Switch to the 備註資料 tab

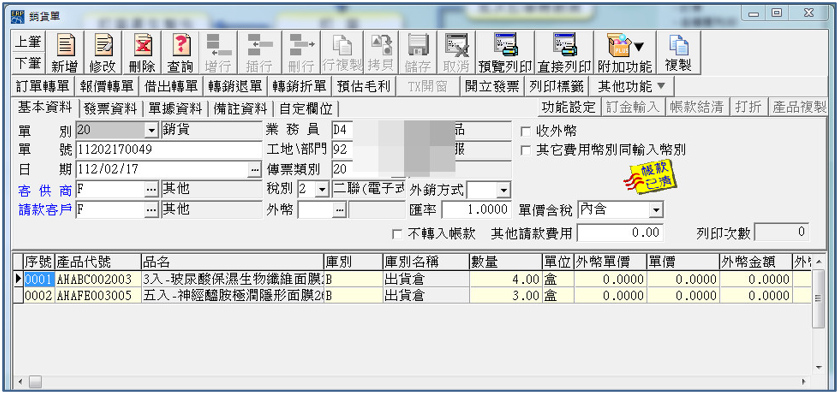pyautogui.click(x=240, y=109)
